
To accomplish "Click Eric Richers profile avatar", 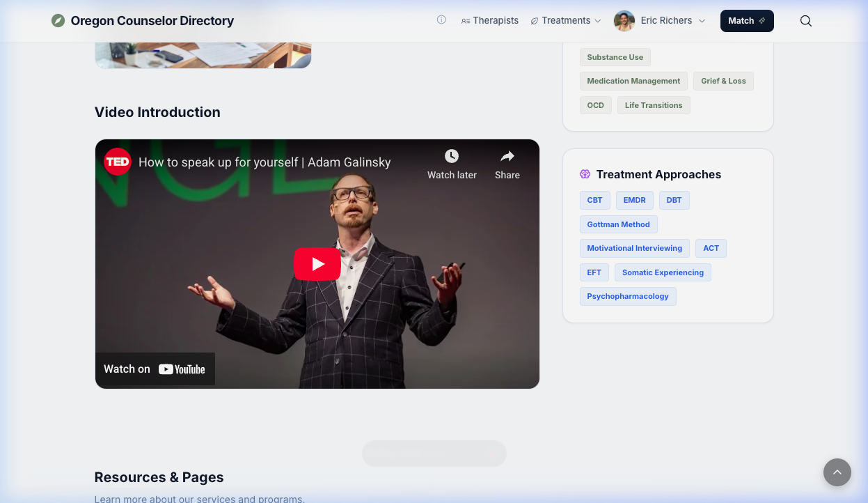I will 624,21.
